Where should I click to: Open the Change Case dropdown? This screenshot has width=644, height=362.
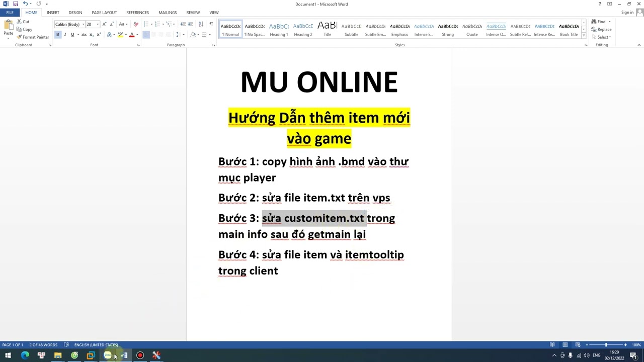point(123,24)
